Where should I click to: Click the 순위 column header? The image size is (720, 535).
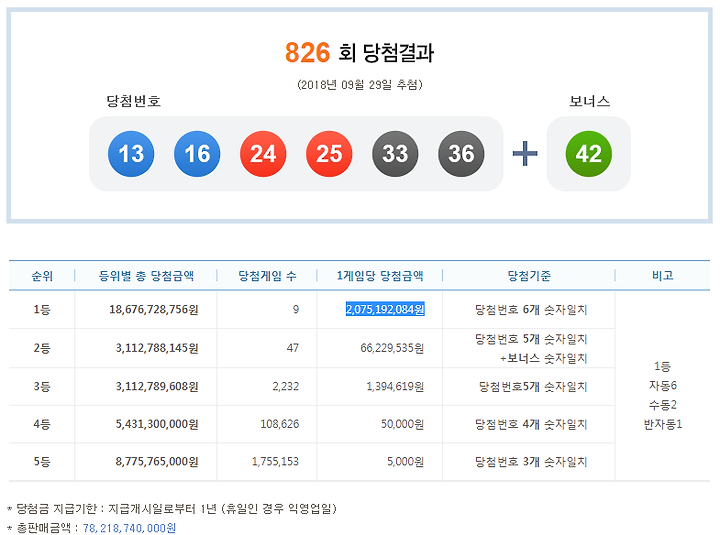coord(42,276)
